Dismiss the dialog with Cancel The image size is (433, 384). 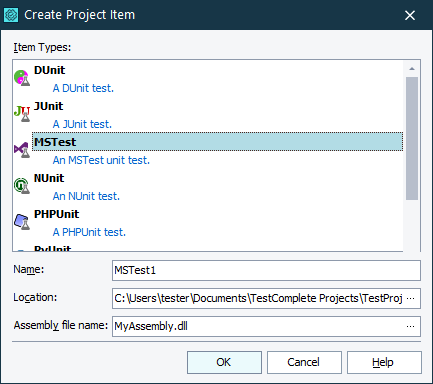[x=304, y=362]
